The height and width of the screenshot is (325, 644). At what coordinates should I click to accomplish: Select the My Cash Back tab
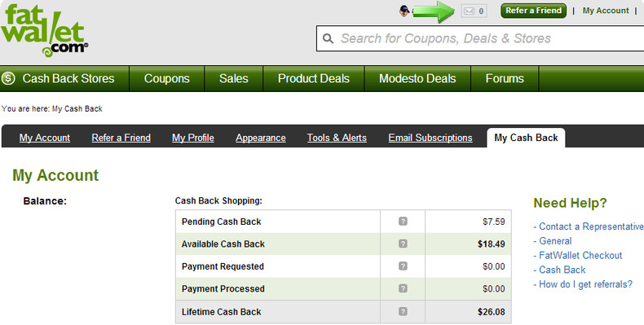526,138
